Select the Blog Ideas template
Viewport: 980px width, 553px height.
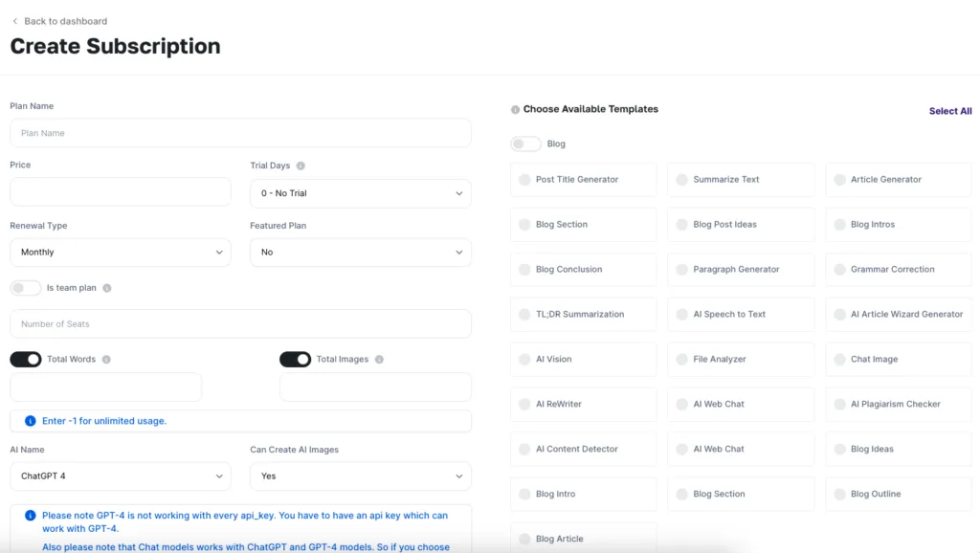point(898,450)
